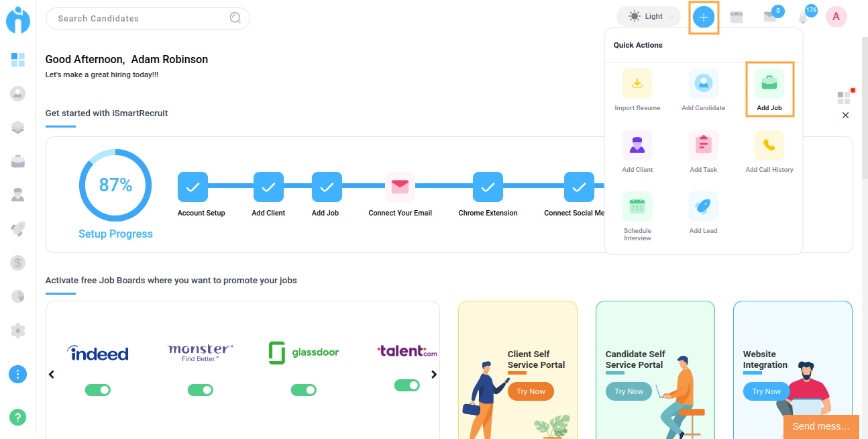The image size is (868, 439).
Task: Click the Add Call History phone icon
Action: (x=769, y=145)
